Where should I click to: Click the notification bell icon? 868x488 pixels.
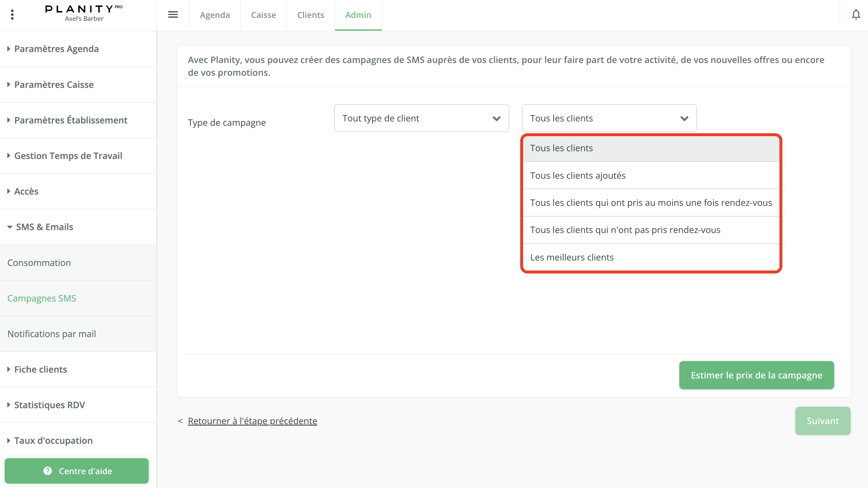856,15
